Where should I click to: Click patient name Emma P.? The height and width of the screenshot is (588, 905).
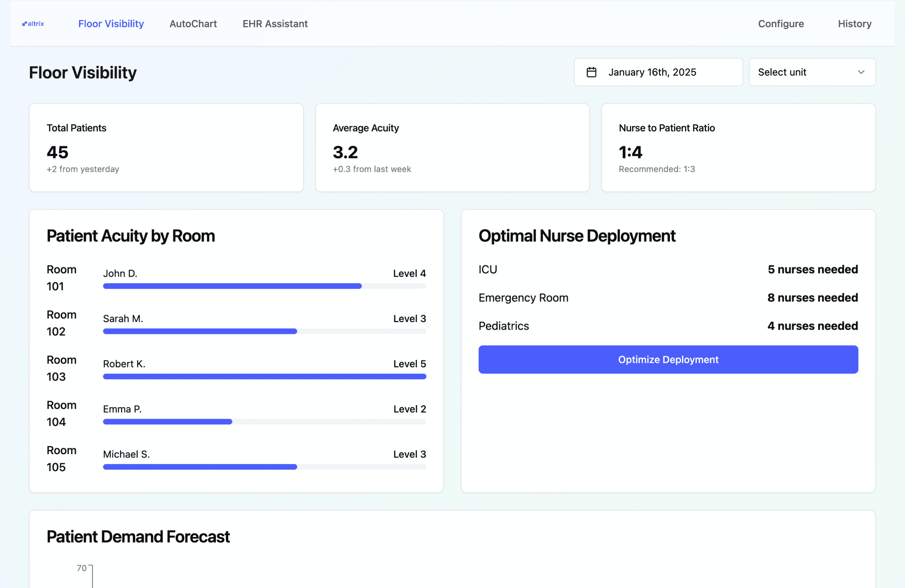point(122,409)
